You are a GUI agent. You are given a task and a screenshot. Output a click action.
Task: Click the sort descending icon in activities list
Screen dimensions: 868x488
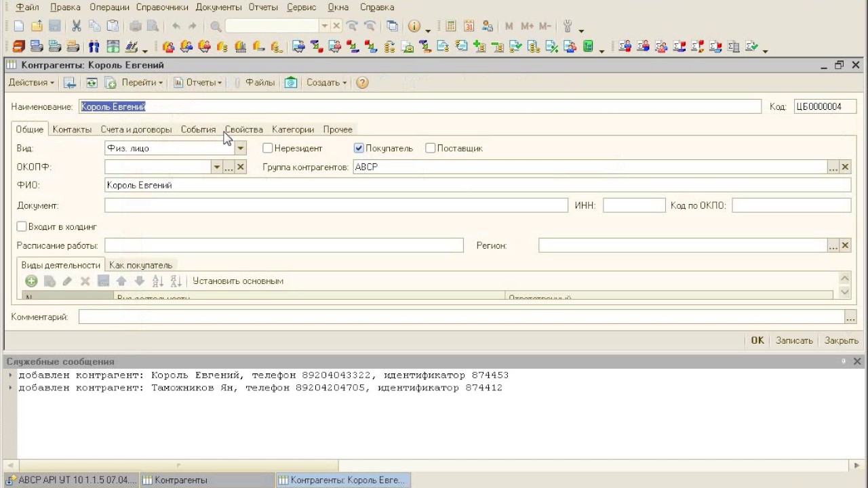click(176, 281)
